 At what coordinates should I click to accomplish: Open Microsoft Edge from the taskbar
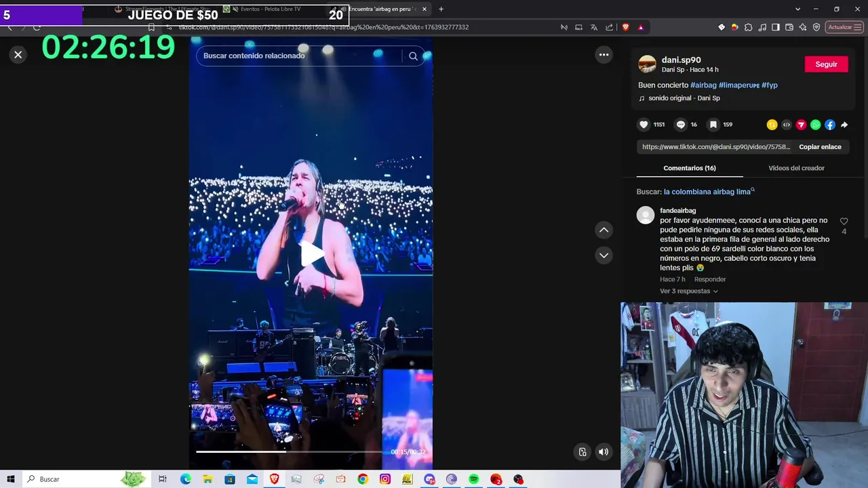185,479
